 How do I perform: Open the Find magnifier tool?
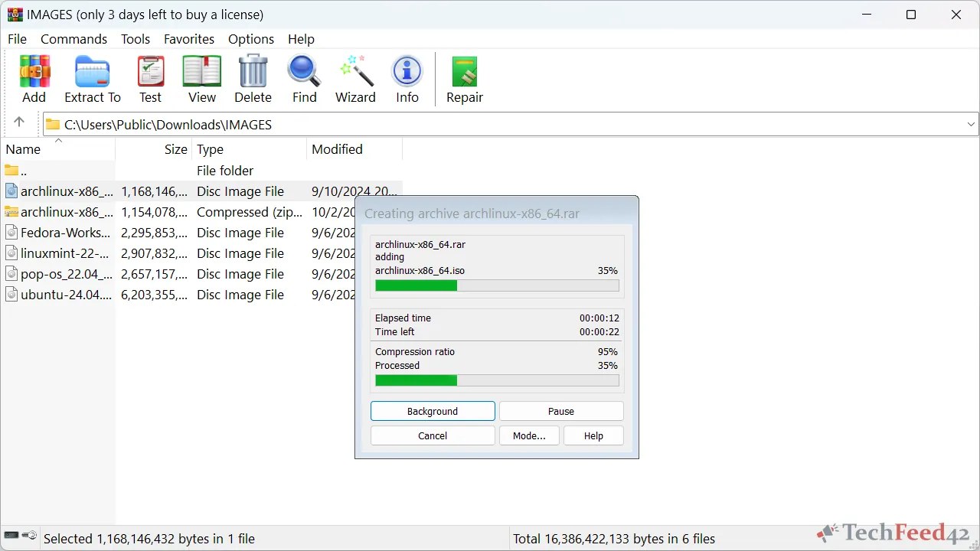[x=304, y=72]
